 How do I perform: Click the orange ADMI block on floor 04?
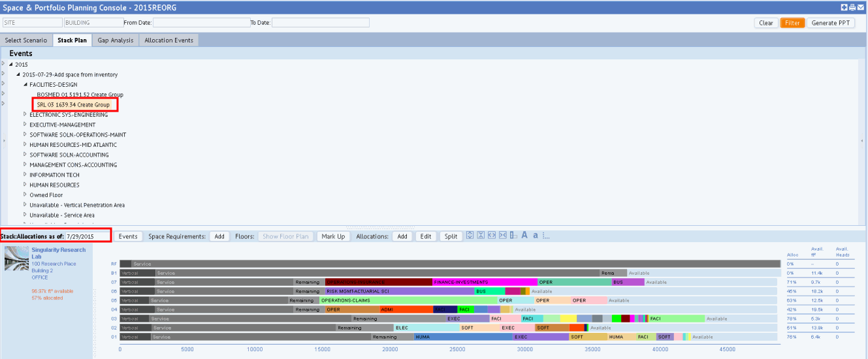pyautogui.click(x=406, y=309)
